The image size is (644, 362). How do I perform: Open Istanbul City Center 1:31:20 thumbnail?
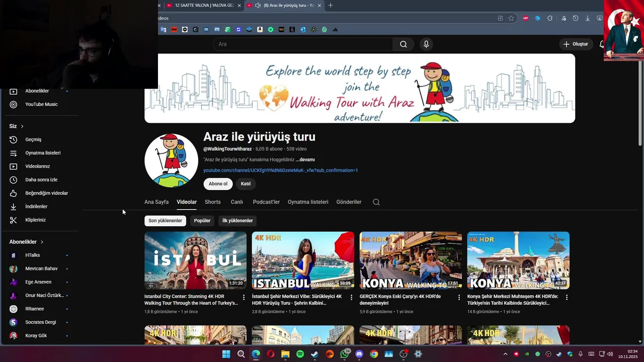pyautogui.click(x=195, y=260)
